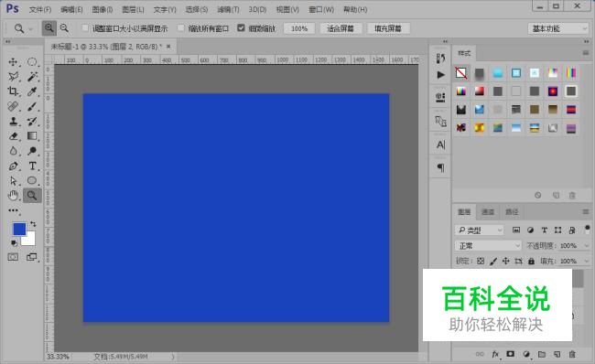Select the Zoom tool in toolbox
The width and height of the screenshot is (595, 364).
32,196
